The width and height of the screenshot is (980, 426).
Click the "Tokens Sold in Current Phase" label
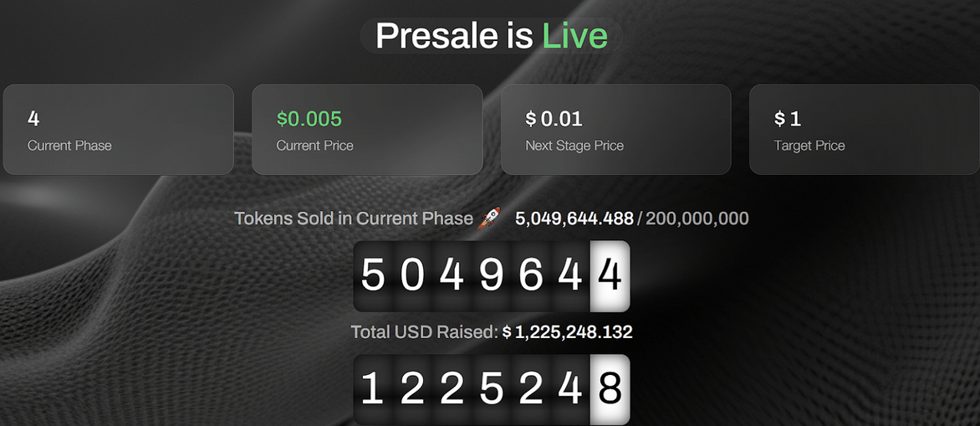[353, 218]
